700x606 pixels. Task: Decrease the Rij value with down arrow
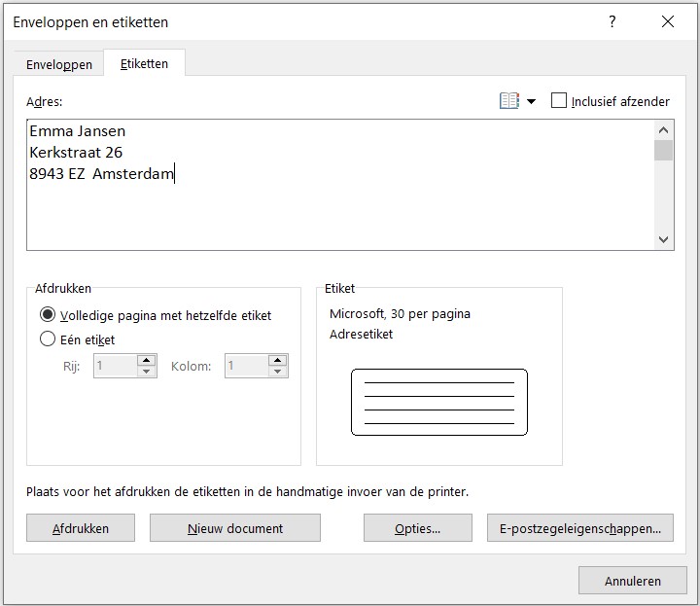[147, 372]
